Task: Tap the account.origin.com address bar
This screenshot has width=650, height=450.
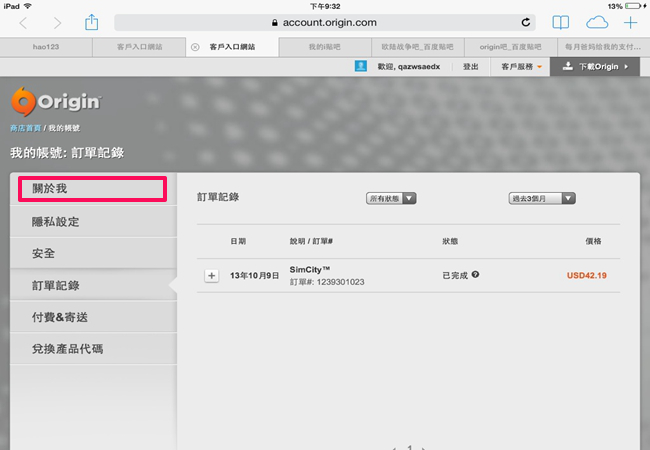Action: (x=325, y=22)
